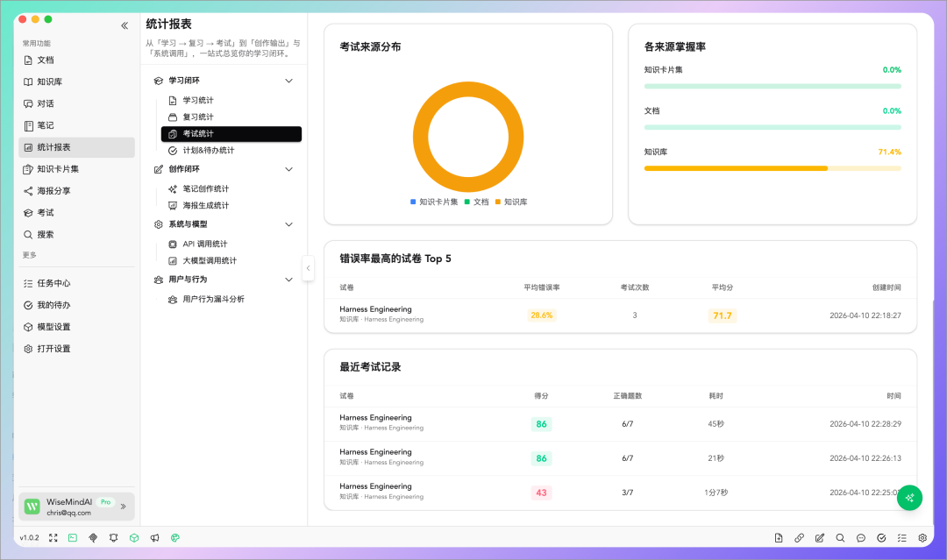Viewport: 947px width, 560px height.
Task: Toggle the 文档 chart legend item
Action: point(476,202)
